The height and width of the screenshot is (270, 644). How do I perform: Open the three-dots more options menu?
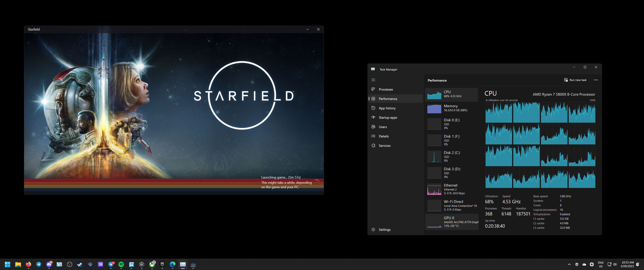pos(596,80)
